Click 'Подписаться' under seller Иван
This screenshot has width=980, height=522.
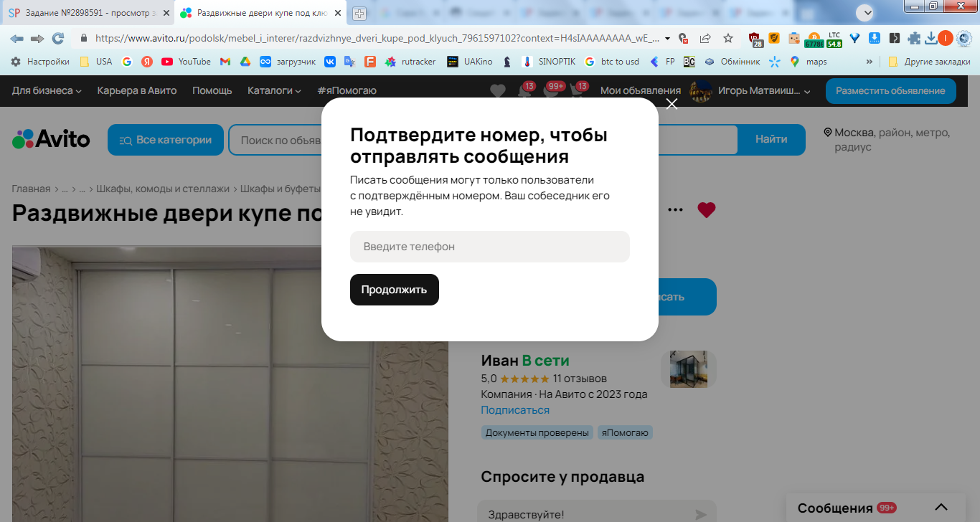click(x=515, y=410)
